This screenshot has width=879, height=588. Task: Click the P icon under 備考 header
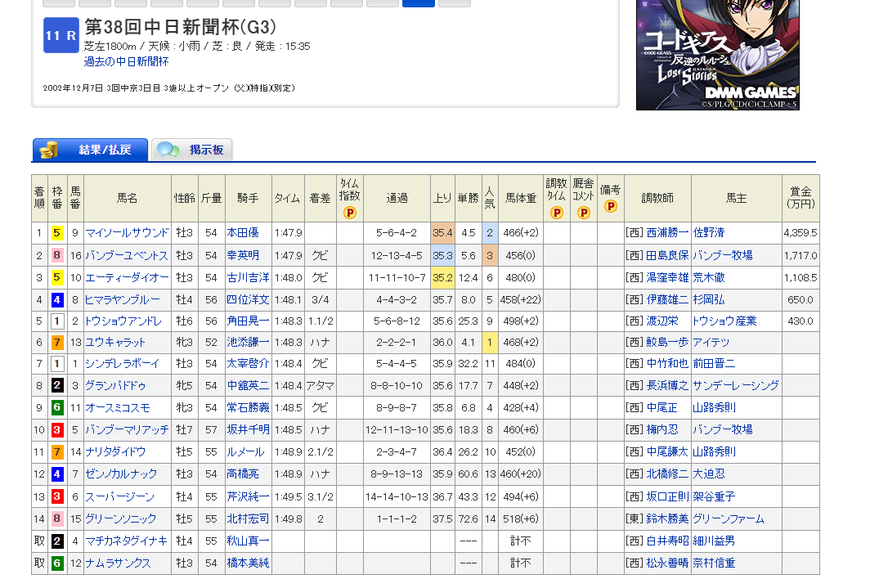(x=610, y=206)
